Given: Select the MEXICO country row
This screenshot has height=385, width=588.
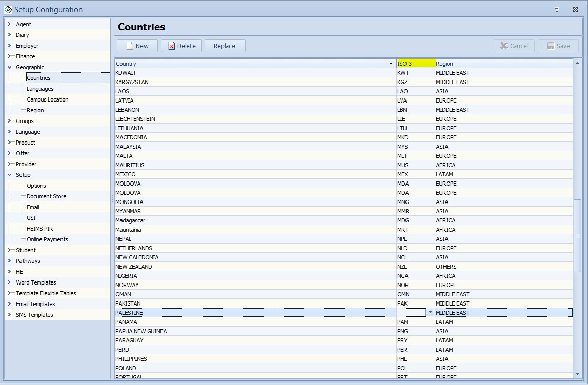Looking at the screenshot, I should (254, 174).
